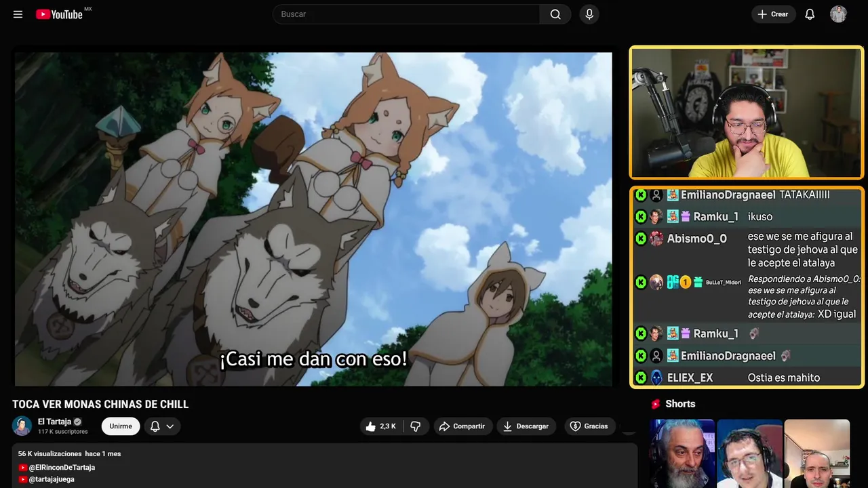This screenshot has width=868, height=488.
Task: Click the Abismo0_0 chat avatar
Action: click(x=656, y=239)
